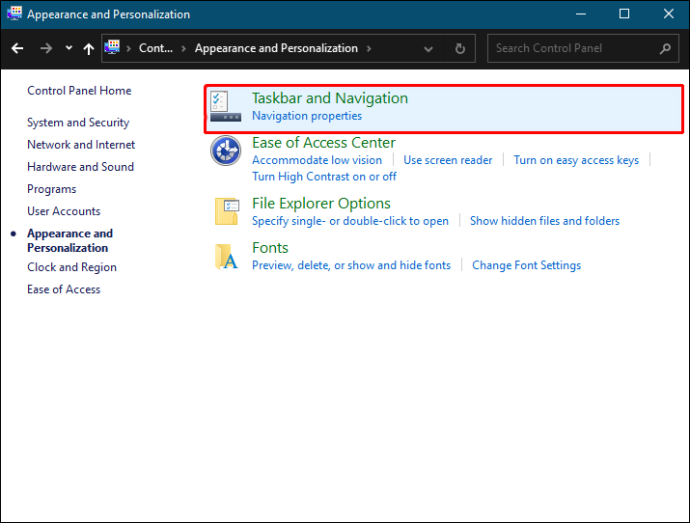Image resolution: width=690 pixels, height=523 pixels.
Task: Go to System and Security
Action: [x=78, y=122]
